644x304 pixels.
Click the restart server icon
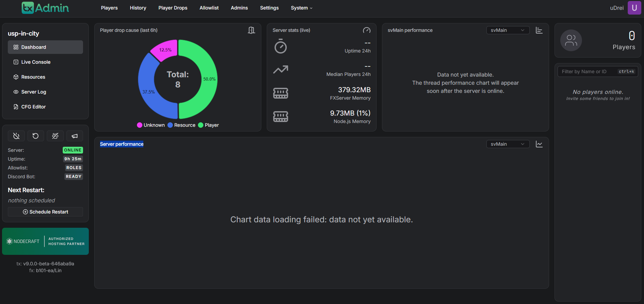[36, 136]
